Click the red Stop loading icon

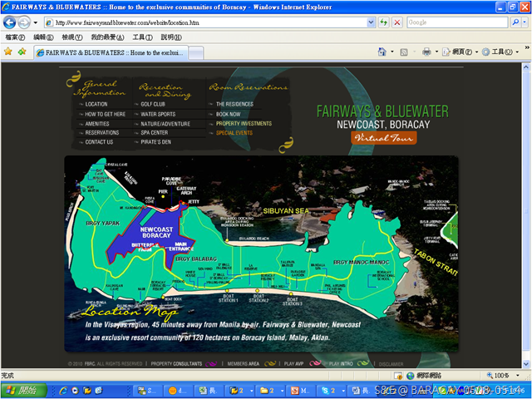pos(397,22)
